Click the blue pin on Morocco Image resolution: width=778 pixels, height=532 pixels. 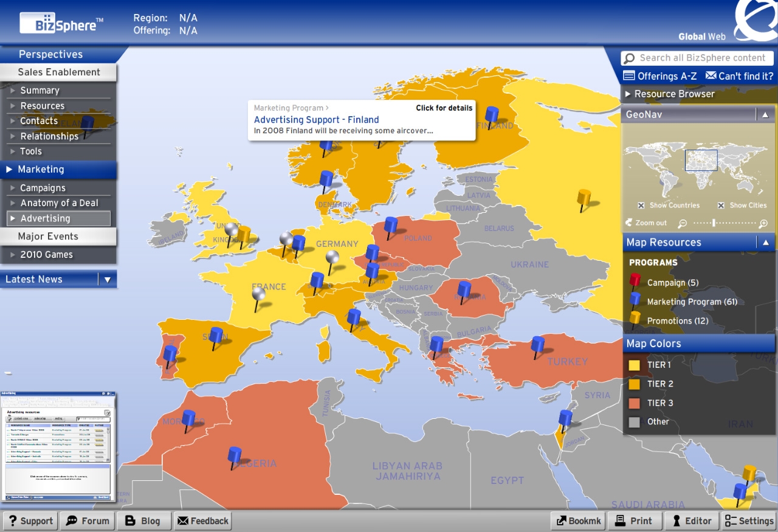point(189,418)
